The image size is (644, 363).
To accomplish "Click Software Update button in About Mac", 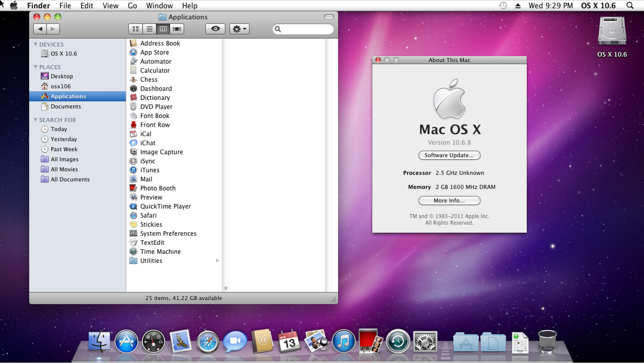I will [x=449, y=155].
